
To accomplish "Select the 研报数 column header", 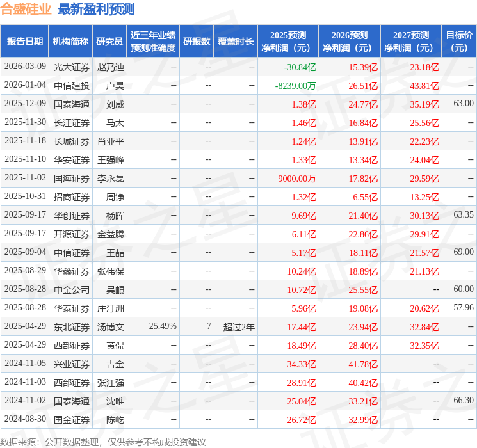I will [x=197, y=42].
